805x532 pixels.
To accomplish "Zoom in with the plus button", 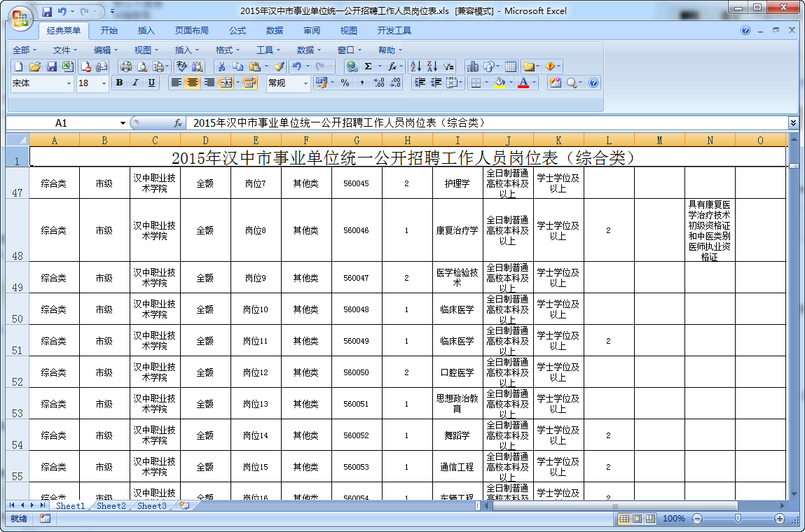I will coord(779,519).
